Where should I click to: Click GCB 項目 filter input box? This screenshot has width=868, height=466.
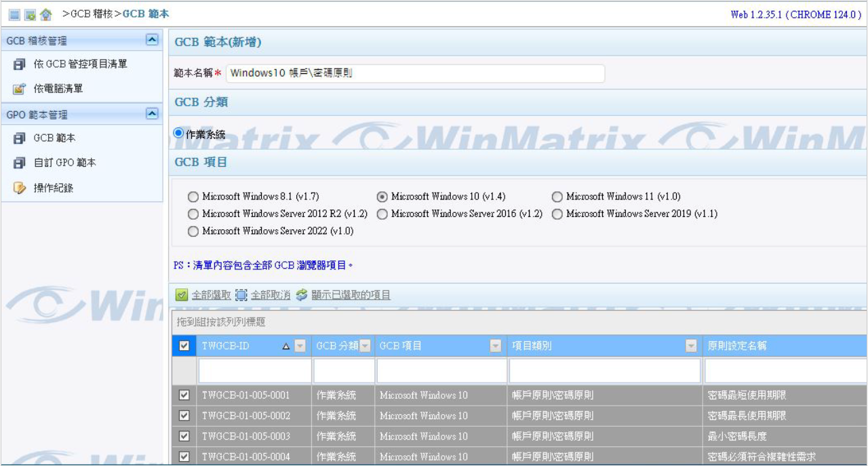pos(441,371)
